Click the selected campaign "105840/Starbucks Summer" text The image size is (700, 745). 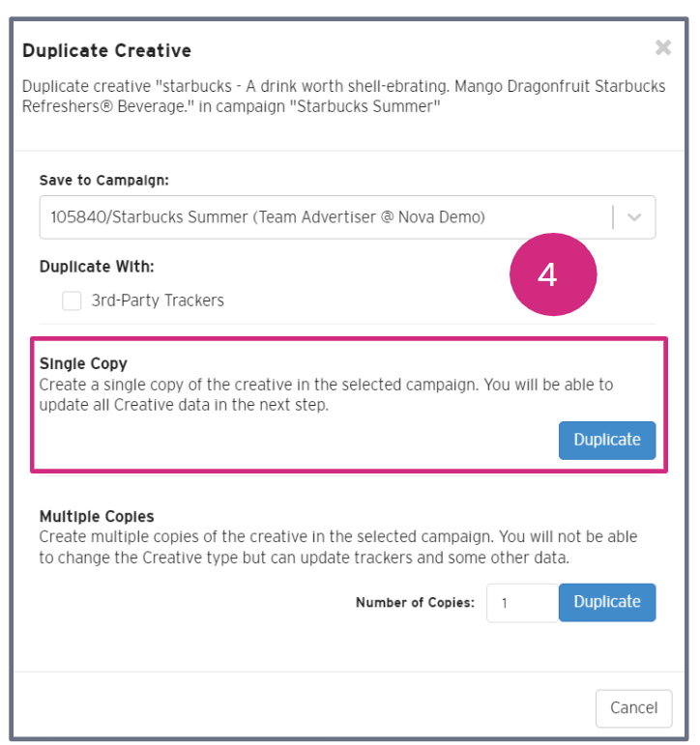268,217
